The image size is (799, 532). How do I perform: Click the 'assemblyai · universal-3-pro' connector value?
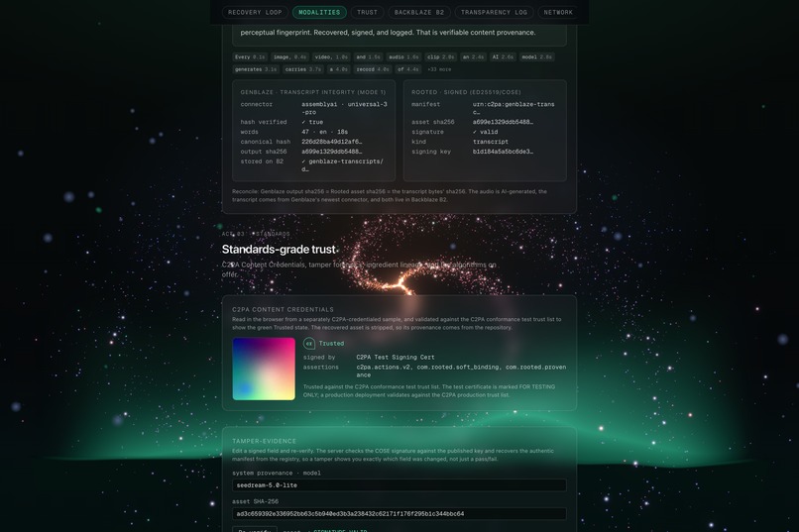pos(344,108)
